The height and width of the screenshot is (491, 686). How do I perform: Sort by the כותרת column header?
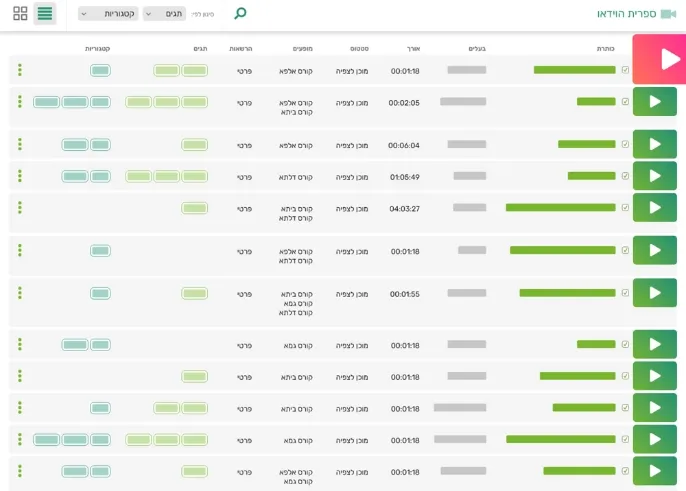pyautogui.click(x=605, y=48)
